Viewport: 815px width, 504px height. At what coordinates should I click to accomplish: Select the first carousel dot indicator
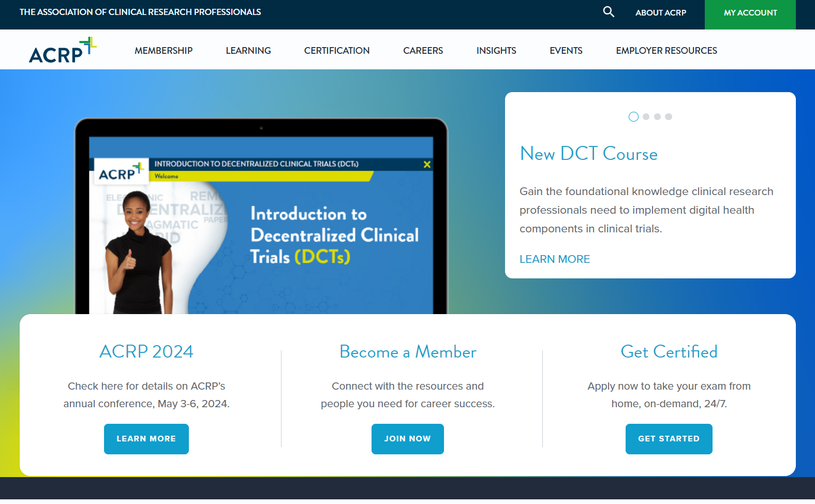click(633, 117)
